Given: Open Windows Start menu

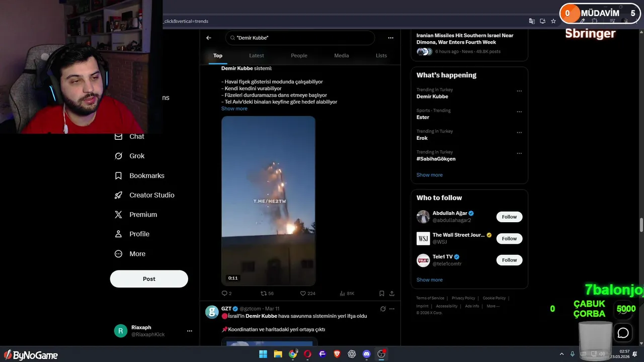Looking at the screenshot, I should click(x=263, y=354).
